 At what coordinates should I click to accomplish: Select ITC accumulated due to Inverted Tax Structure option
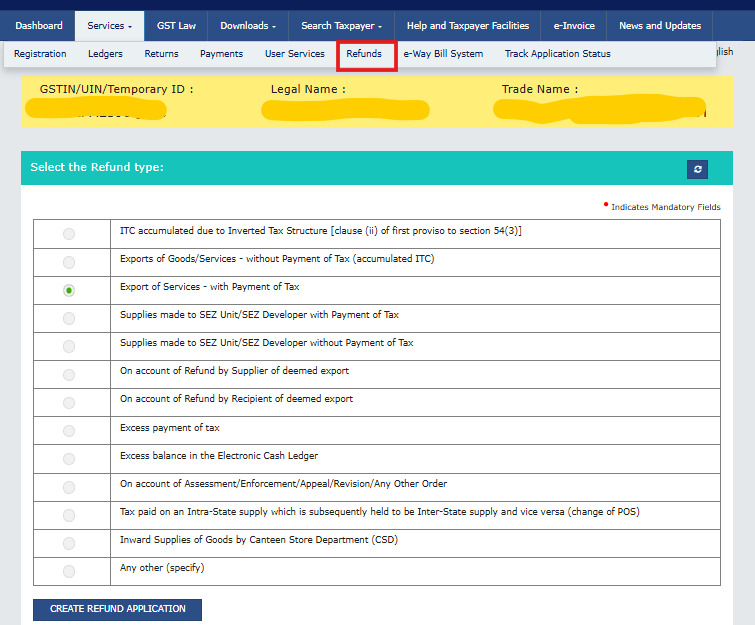(x=69, y=234)
